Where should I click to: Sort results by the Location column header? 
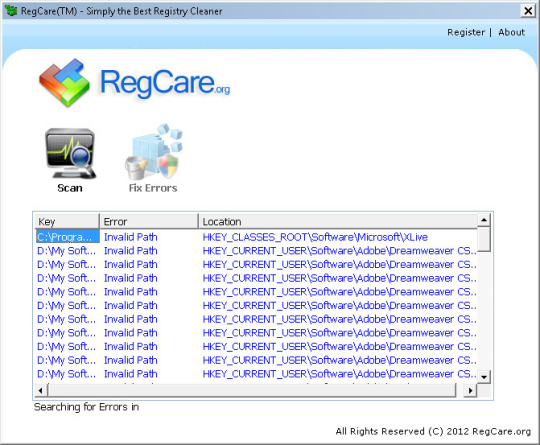[339, 221]
